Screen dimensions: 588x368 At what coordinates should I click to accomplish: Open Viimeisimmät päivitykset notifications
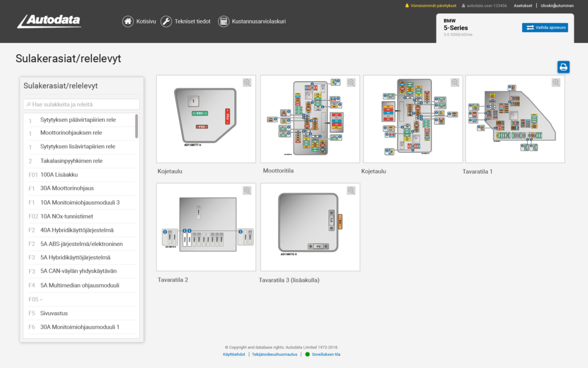tap(431, 6)
